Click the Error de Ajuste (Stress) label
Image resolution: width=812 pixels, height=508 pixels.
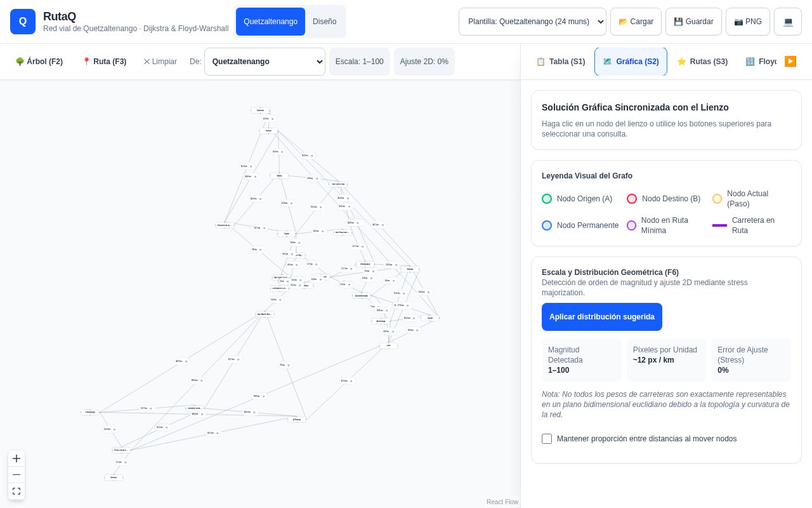tap(743, 355)
